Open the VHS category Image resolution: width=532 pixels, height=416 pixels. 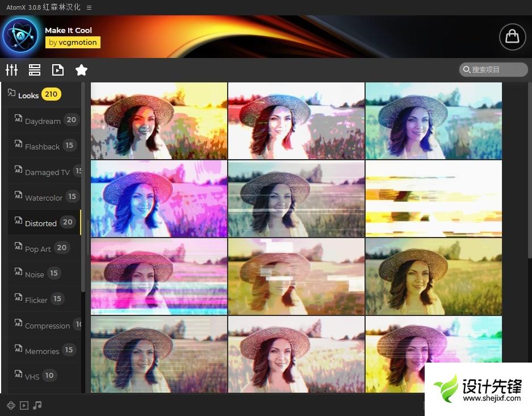click(32, 376)
